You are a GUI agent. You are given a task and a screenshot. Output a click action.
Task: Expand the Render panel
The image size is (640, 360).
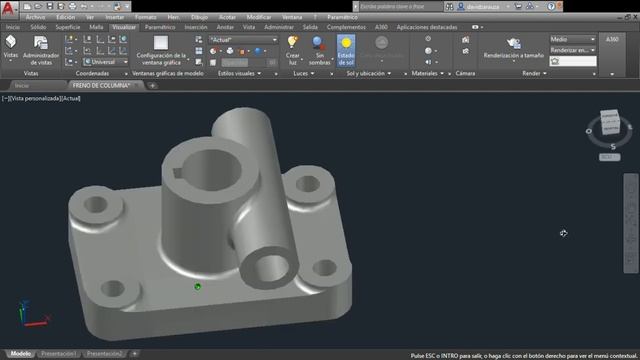click(534, 73)
